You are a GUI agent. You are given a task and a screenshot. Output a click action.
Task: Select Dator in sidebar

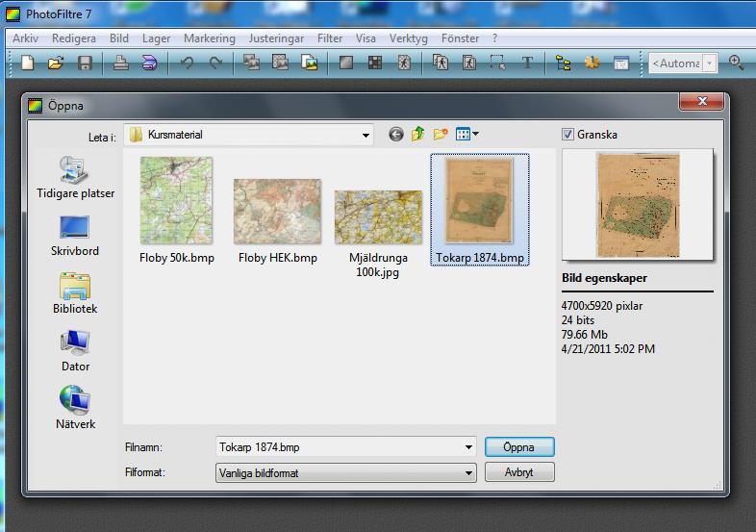coord(75,351)
